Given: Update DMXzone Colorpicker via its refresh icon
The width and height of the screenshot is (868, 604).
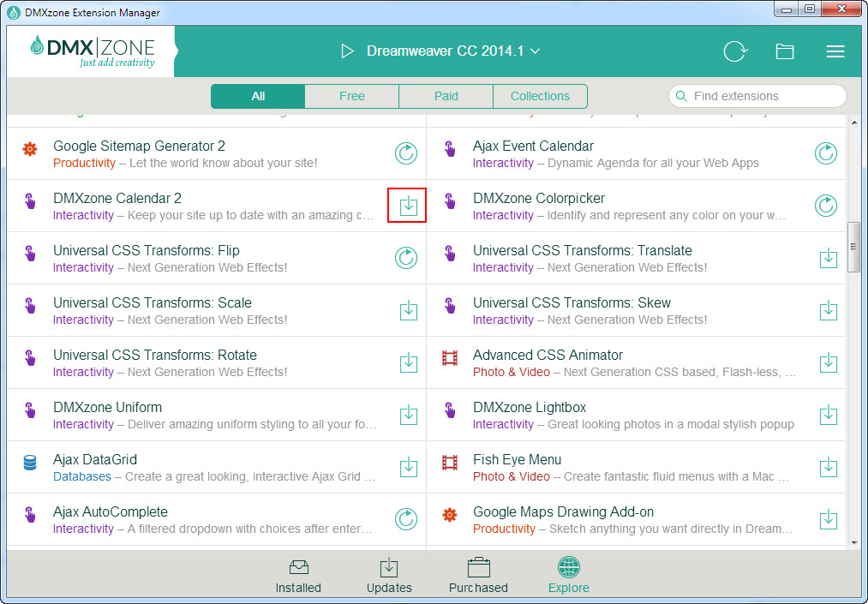Looking at the screenshot, I should coord(825,206).
